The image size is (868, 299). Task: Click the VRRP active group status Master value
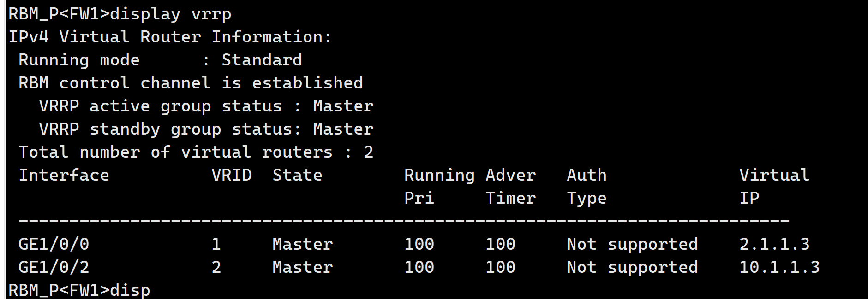tap(343, 106)
